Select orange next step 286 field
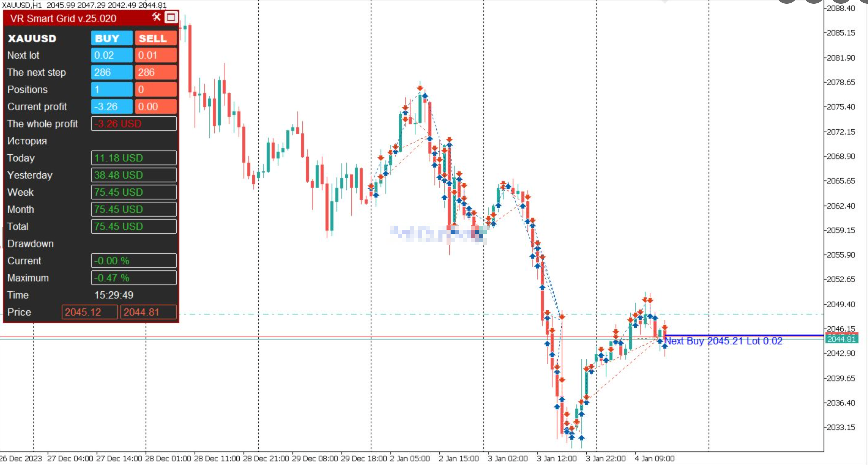868x465 pixels. [156, 72]
